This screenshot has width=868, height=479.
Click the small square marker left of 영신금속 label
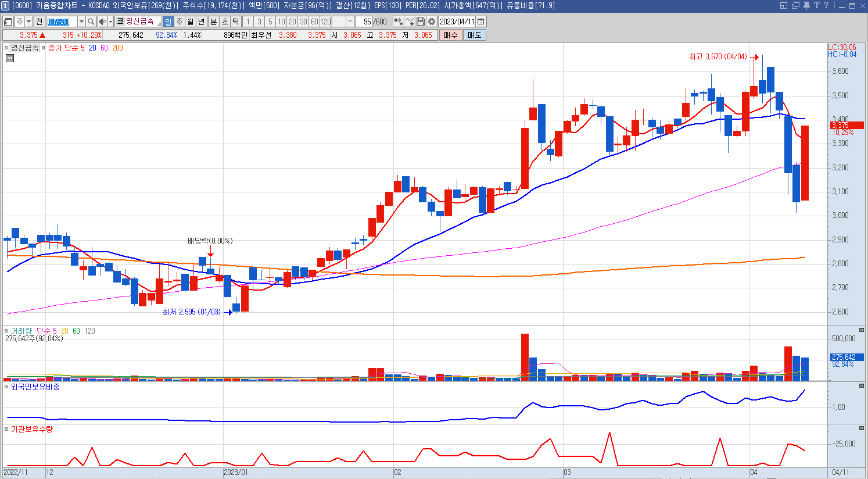coord(6,48)
